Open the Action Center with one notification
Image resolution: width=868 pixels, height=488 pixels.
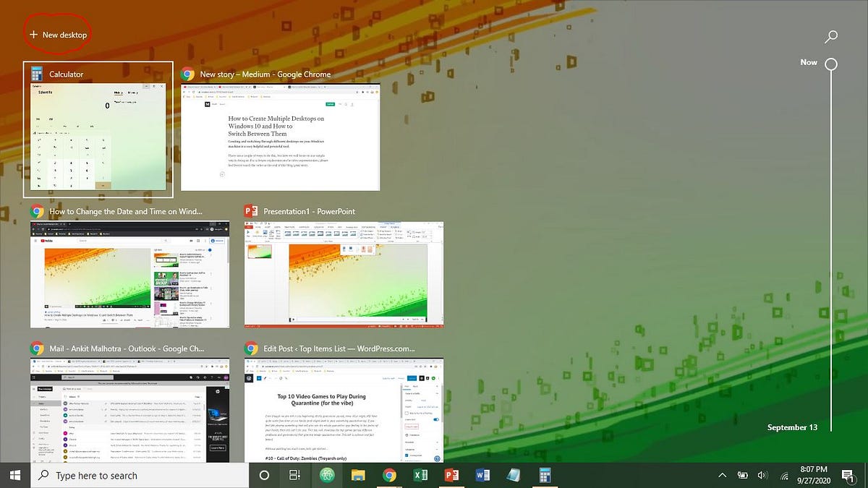point(848,475)
